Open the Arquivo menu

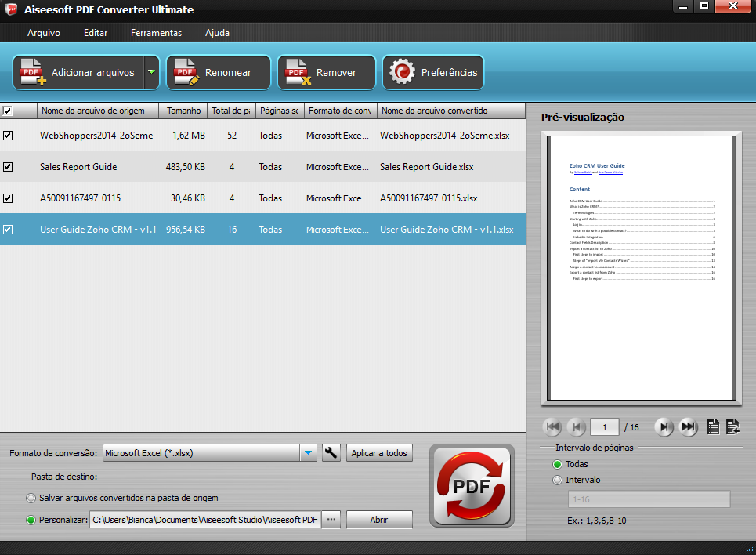point(44,33)
